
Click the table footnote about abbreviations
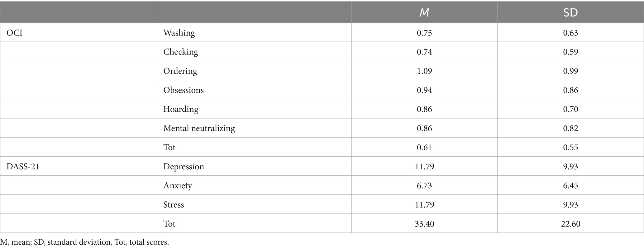85,242
